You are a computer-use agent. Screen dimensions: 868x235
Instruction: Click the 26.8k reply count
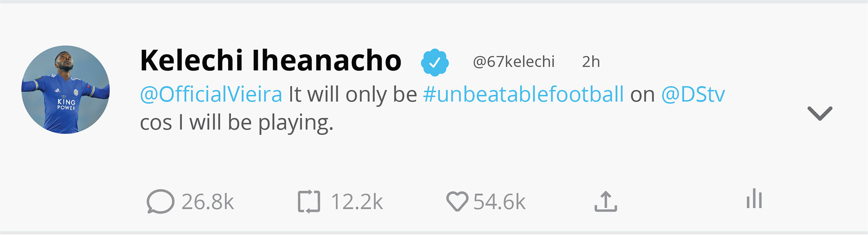point(208,202)
